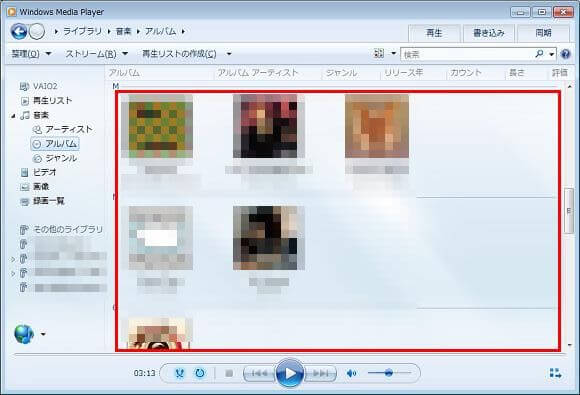Select 音楽 in the navigation pane
580x395 pixels.
41,115
